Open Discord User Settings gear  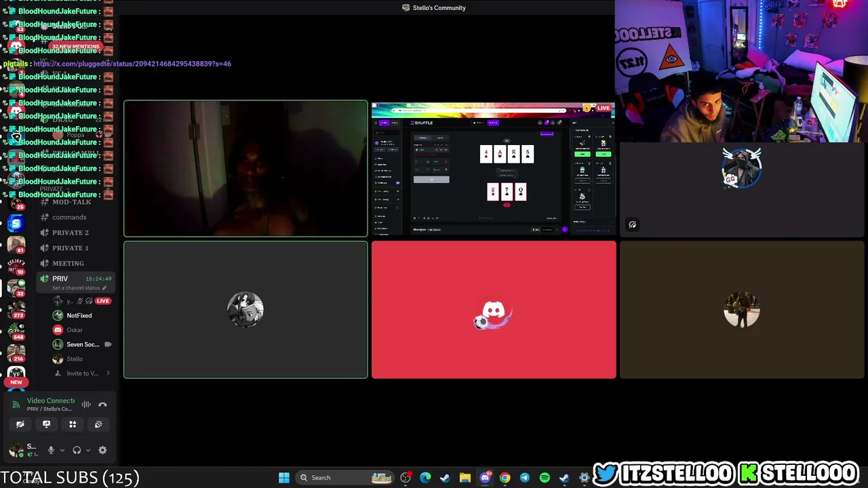click(x=102, y=450)
